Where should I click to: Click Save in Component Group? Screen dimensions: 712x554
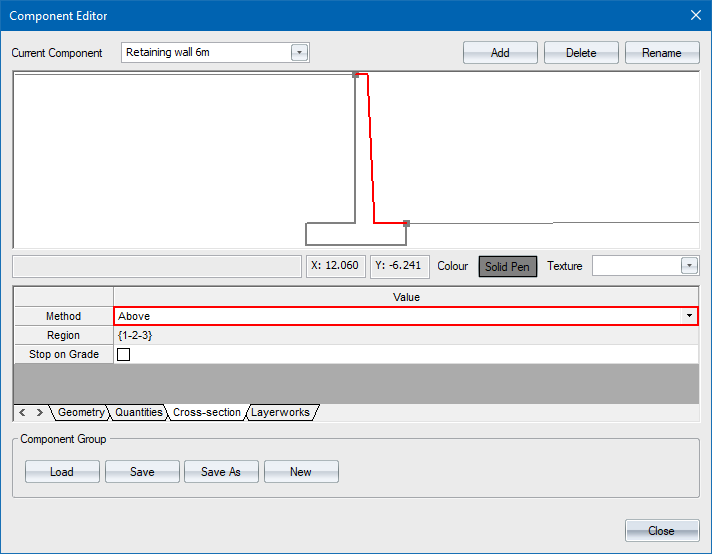pos(142,472)
